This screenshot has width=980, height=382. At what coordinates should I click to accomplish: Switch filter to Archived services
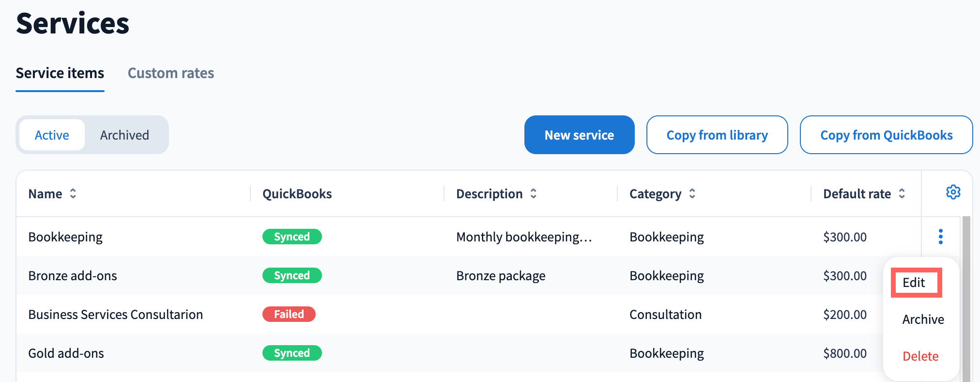tap(124, 135)
